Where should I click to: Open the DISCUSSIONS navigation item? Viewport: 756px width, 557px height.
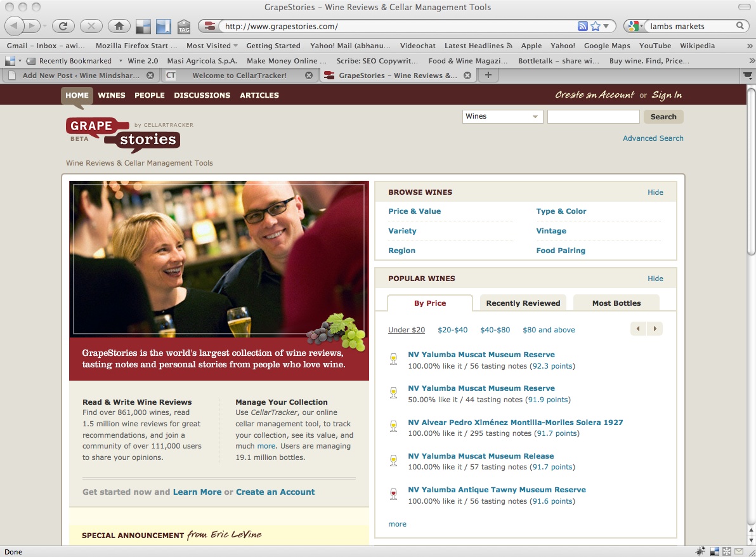point(202,95)
